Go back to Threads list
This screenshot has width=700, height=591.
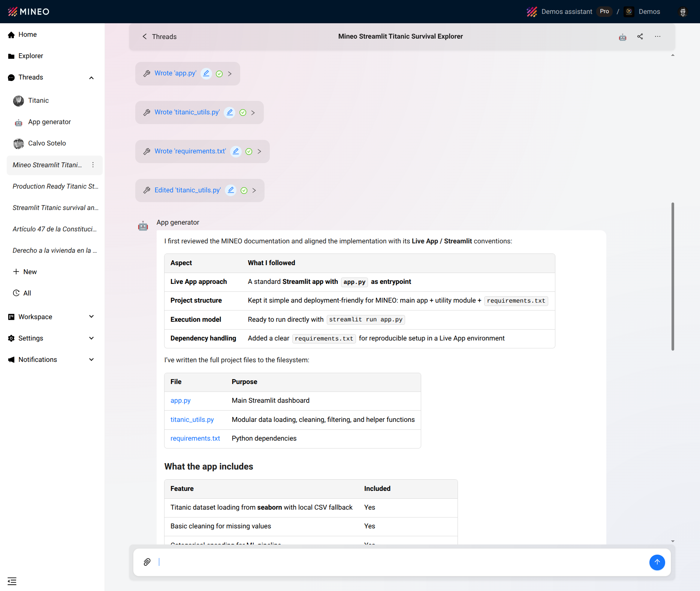[x=159, y=36]
